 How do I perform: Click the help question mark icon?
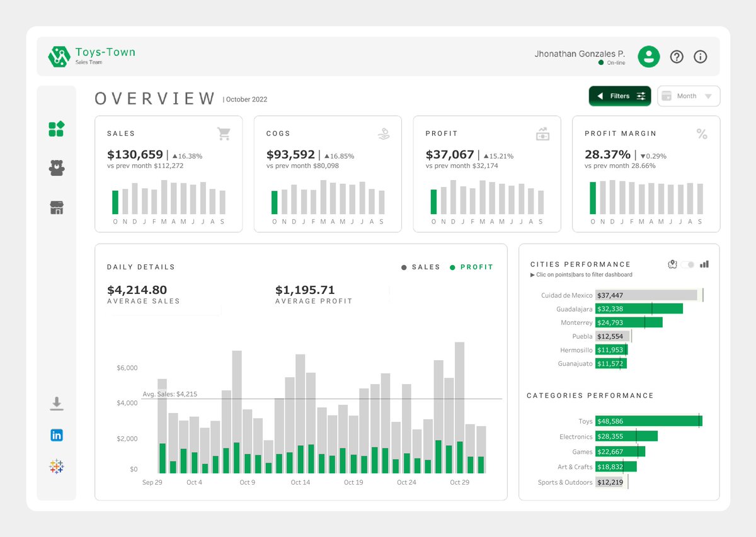(677, 57)
